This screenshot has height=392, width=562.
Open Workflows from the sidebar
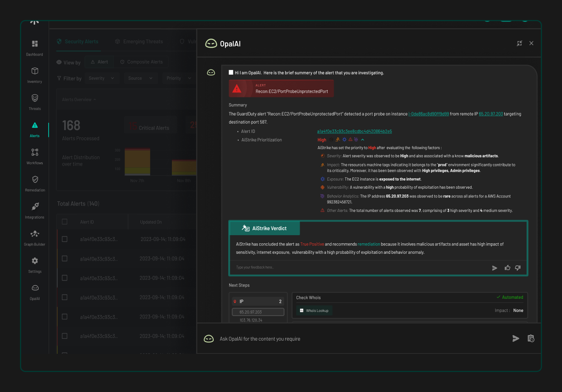35,152
